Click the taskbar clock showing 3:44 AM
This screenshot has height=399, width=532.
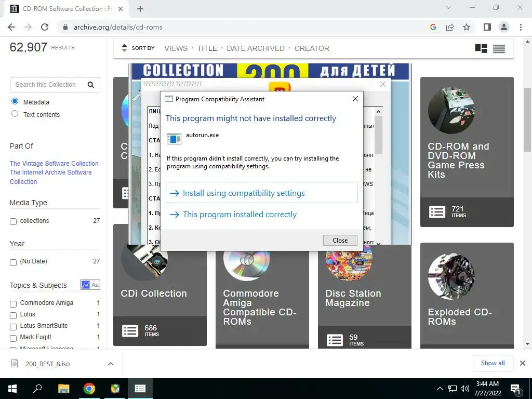[x=487, y=389]
